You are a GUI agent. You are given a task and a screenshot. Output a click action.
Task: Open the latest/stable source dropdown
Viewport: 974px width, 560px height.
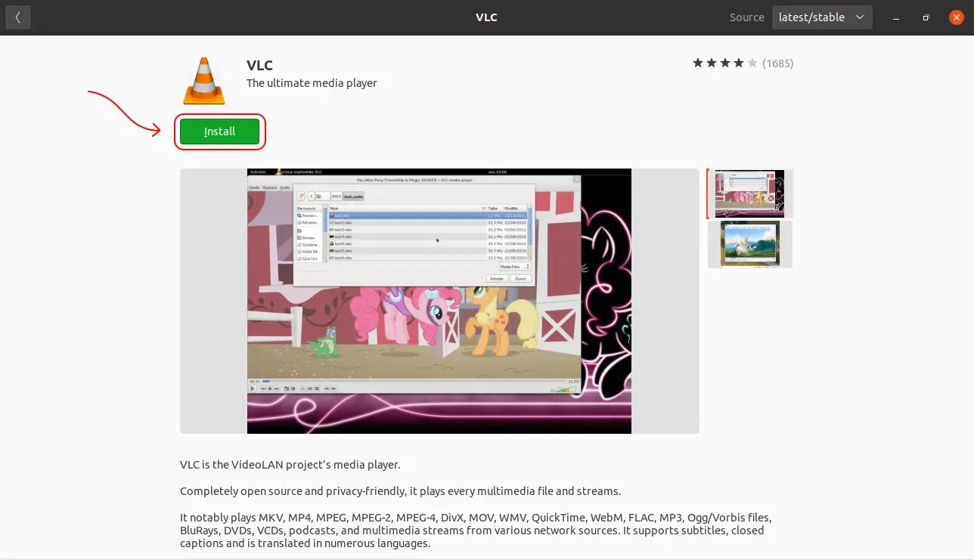[822, 17]
